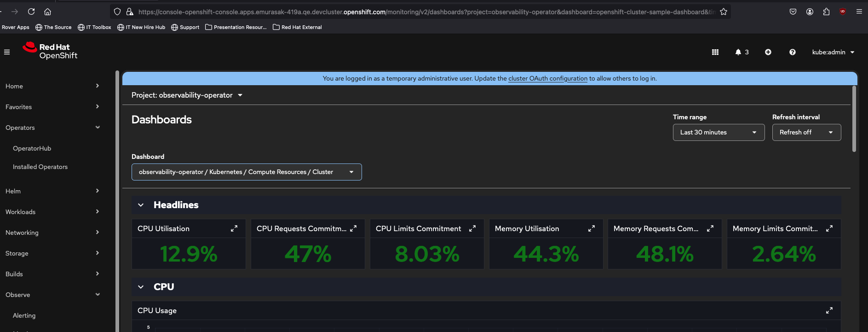This screenshot has width=868, height=332.
Task: Open the Support bookmark
Action: pyautogui.click(x=185, y=27)
